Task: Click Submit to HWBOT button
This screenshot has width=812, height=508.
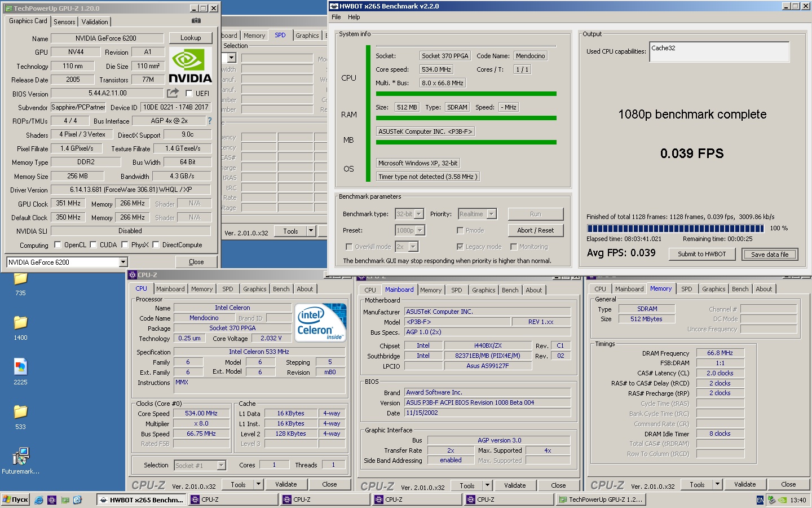Action: [702, 254]
